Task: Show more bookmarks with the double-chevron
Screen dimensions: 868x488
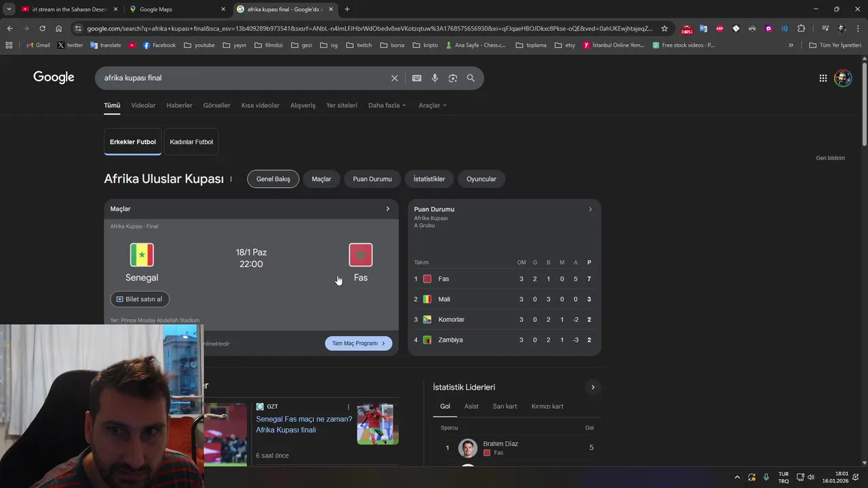Action: point(791,45)
